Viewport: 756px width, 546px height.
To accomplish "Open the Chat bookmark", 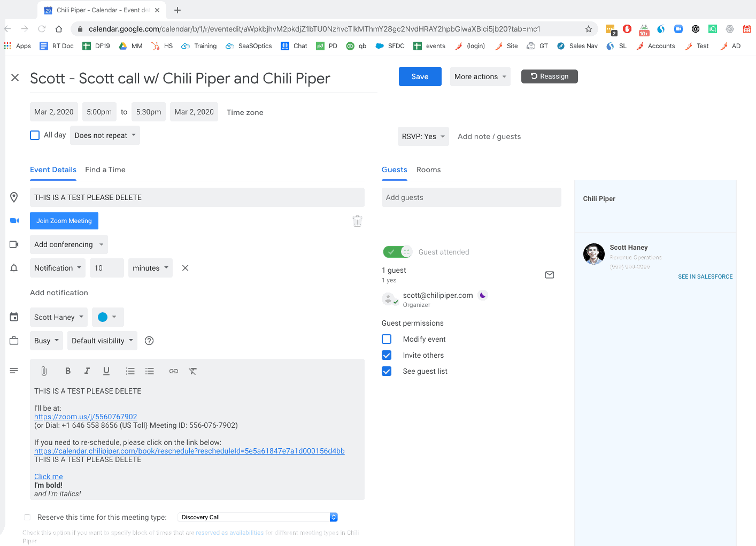I will click(294, 46).
